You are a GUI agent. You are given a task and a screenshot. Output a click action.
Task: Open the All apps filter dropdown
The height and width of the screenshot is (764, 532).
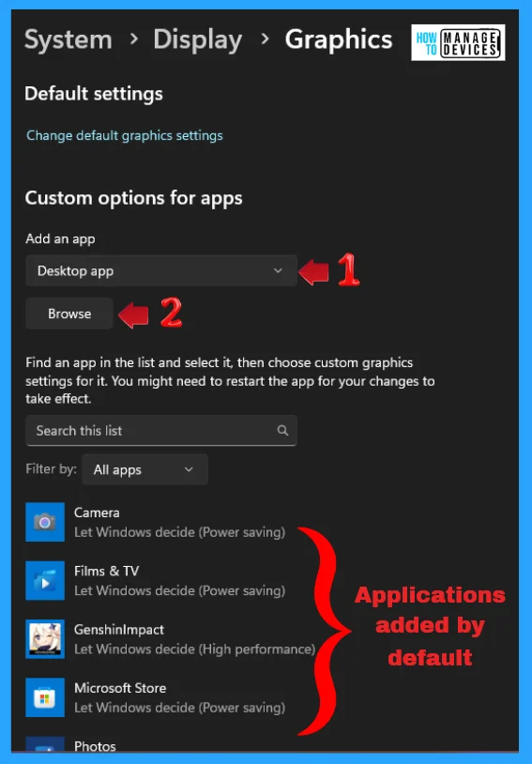pyautogui.click(x=144, y=469)
